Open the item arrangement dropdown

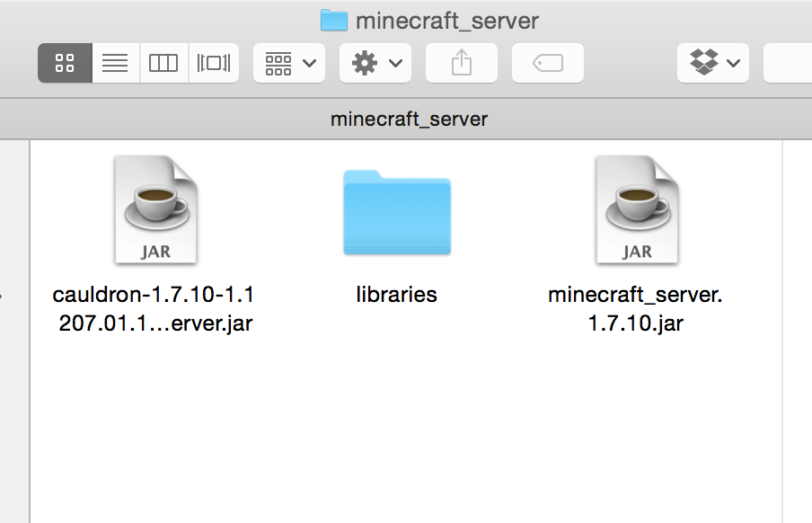pos(289,63)
